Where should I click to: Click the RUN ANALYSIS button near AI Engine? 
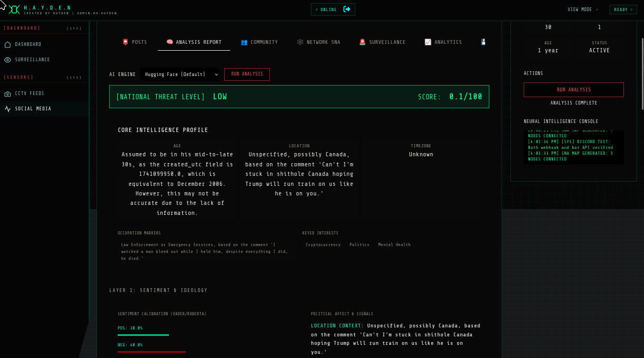pyautogui.click(x=247, y=74)
